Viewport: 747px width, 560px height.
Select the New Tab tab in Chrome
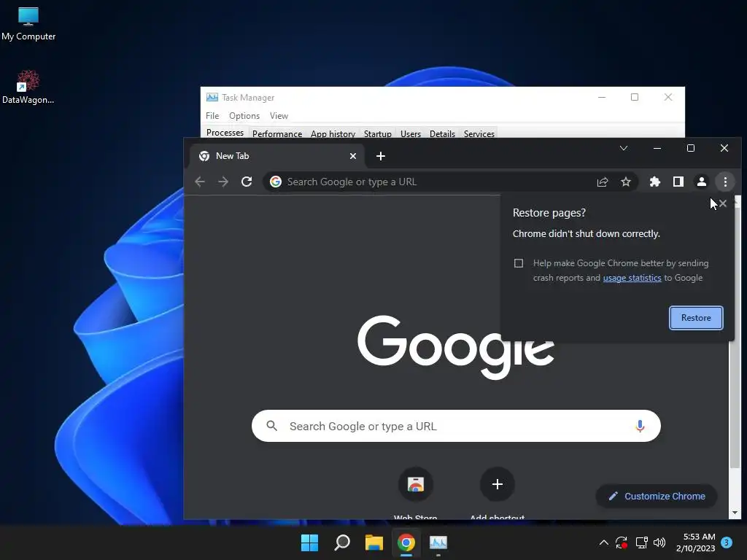tap(277, 156)
